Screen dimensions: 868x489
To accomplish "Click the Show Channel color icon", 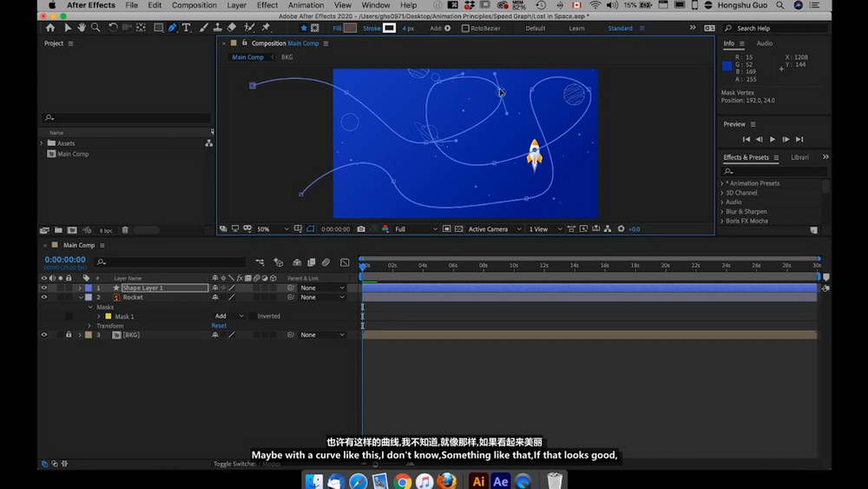I will point(385,228).
